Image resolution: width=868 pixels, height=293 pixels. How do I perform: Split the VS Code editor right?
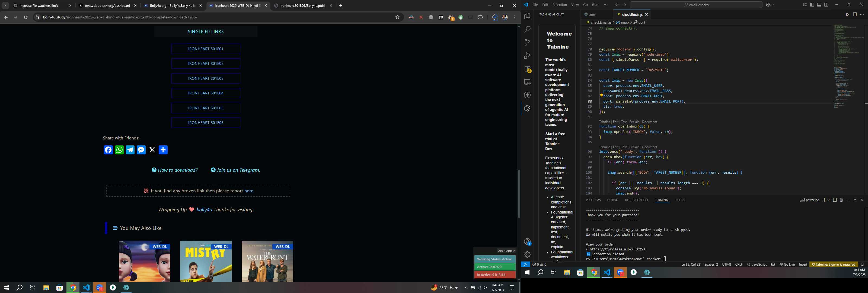tap(855, 14)
